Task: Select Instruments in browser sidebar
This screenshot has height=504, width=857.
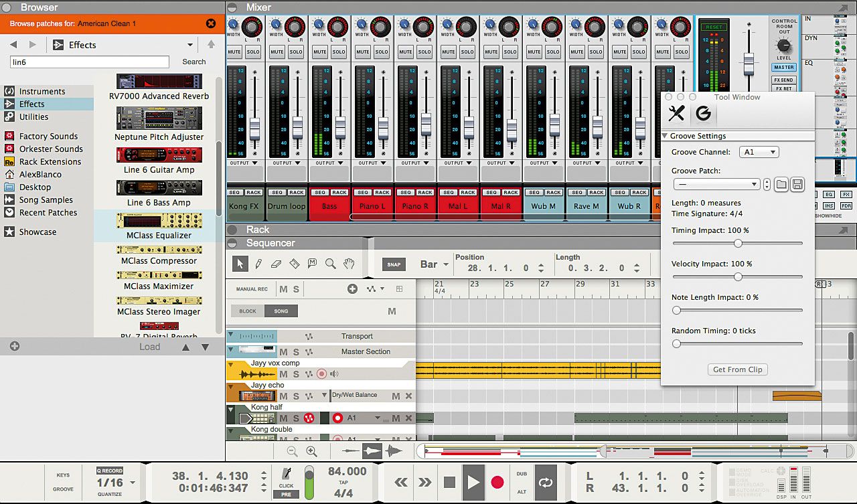Action: [x=42, y=91]
